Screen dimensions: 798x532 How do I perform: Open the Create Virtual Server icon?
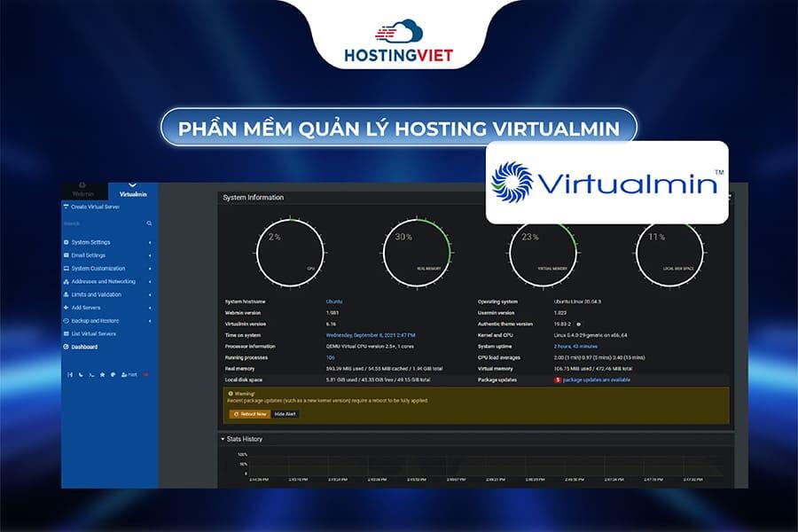coord(65,205)
